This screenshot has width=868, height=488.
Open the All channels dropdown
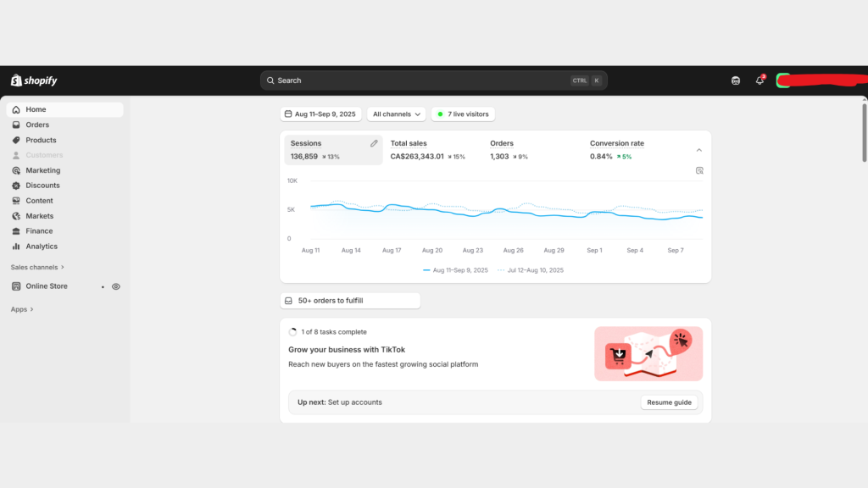click(x=397, y=114)
